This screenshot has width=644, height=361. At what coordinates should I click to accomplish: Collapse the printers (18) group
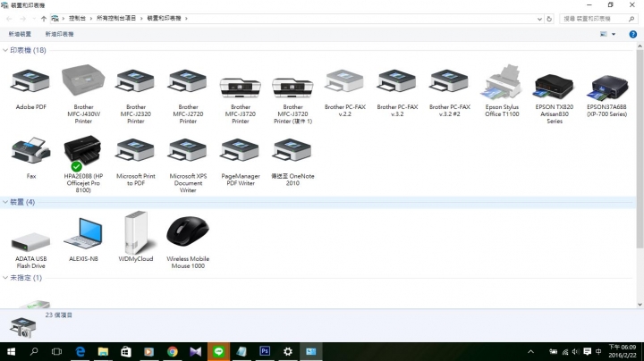pos(5,50)
